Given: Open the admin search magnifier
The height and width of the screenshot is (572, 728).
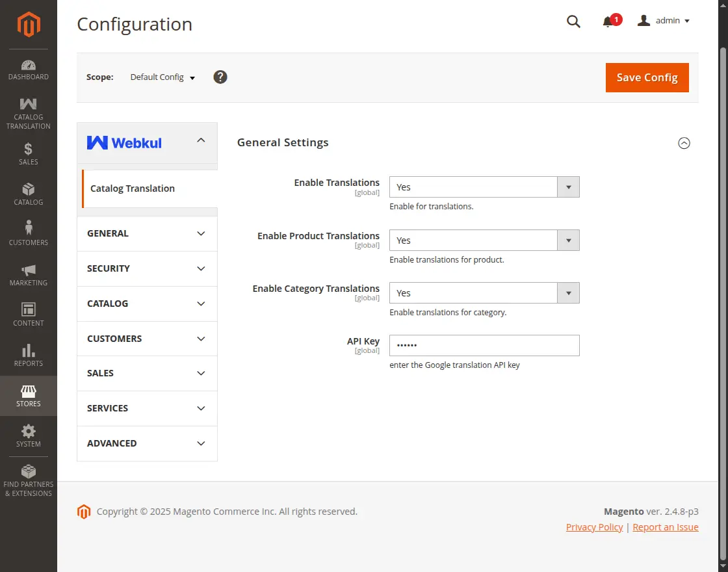Looking at the screenshot, I should pos(573,21).
